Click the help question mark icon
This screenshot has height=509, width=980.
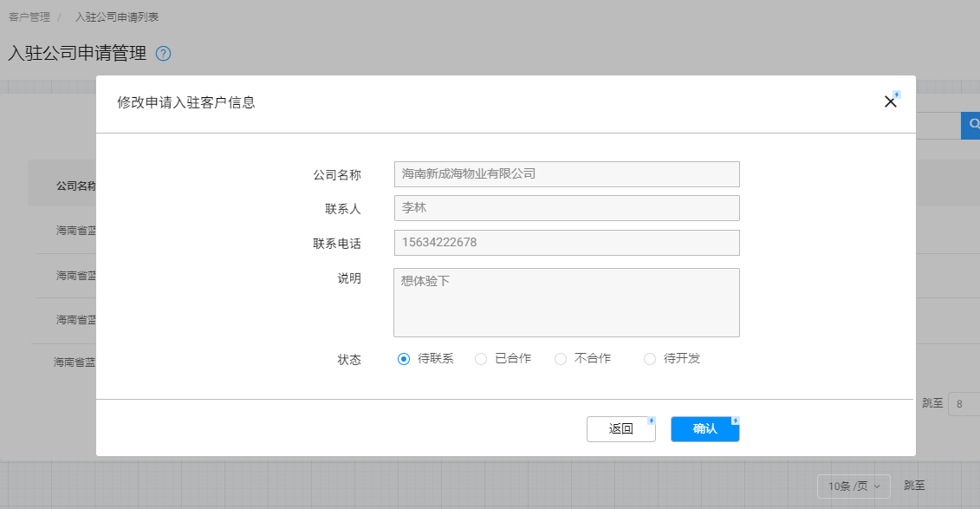coord(163,54)
